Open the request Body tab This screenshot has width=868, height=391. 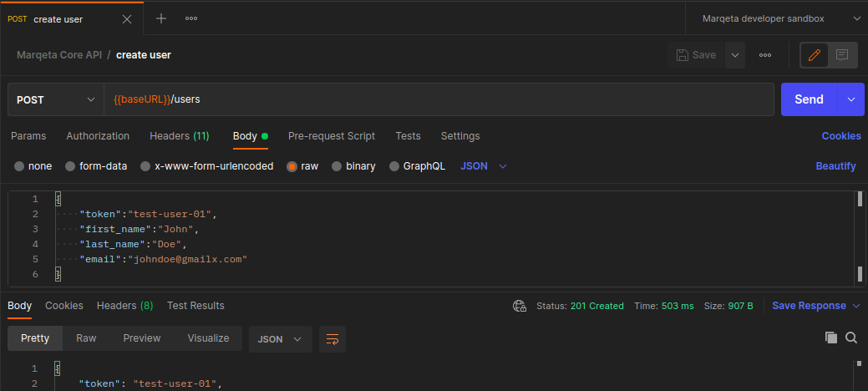point(251,135)
